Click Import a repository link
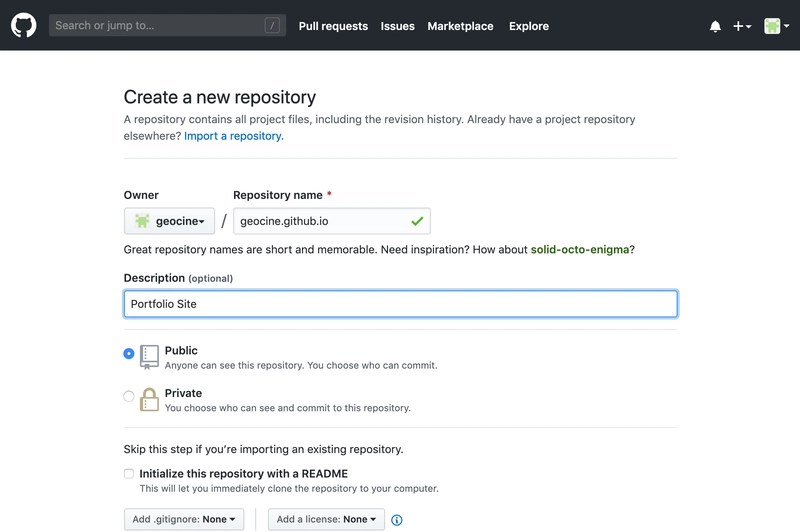The width and height of the screenshot is (800, 532). pos(234,136)
